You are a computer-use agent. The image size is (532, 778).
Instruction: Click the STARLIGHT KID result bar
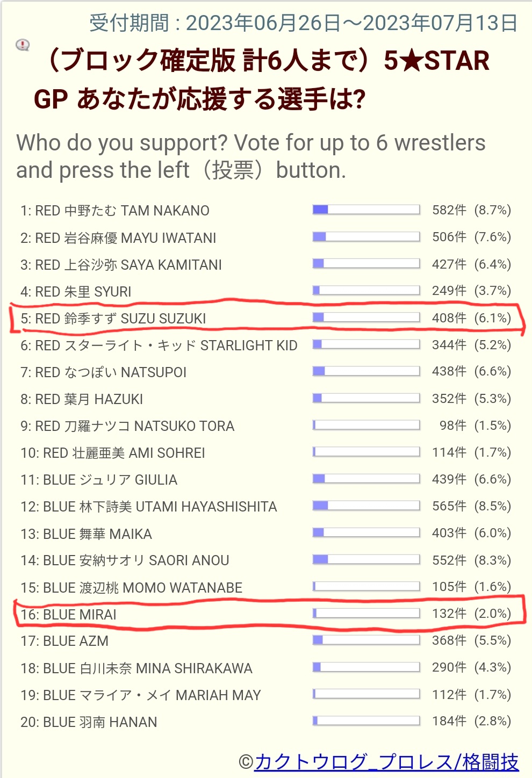(x=366, y=344)
